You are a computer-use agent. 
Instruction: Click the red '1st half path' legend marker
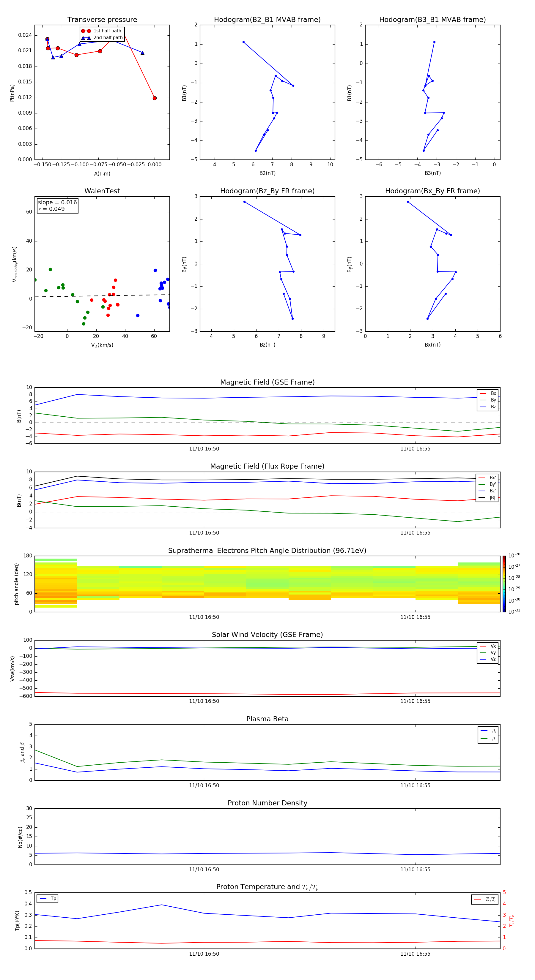pyautogui.click(x=86, y=31)
